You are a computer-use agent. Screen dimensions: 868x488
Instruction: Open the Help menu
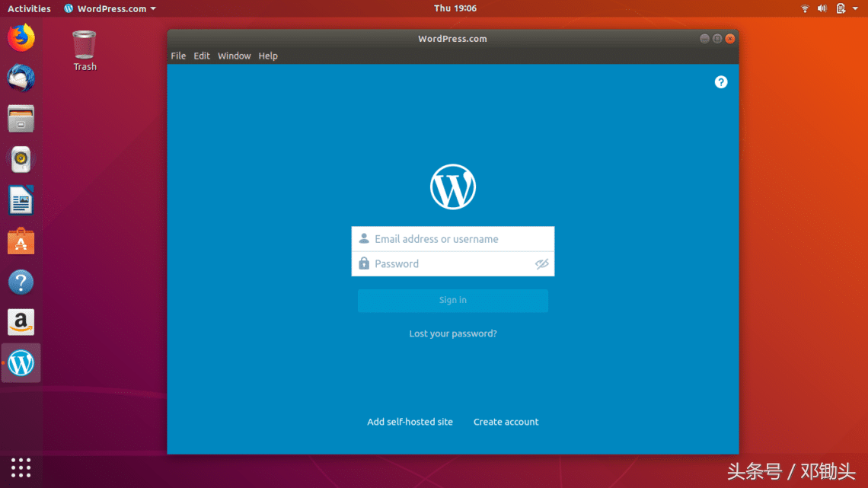tap(268, 56)
